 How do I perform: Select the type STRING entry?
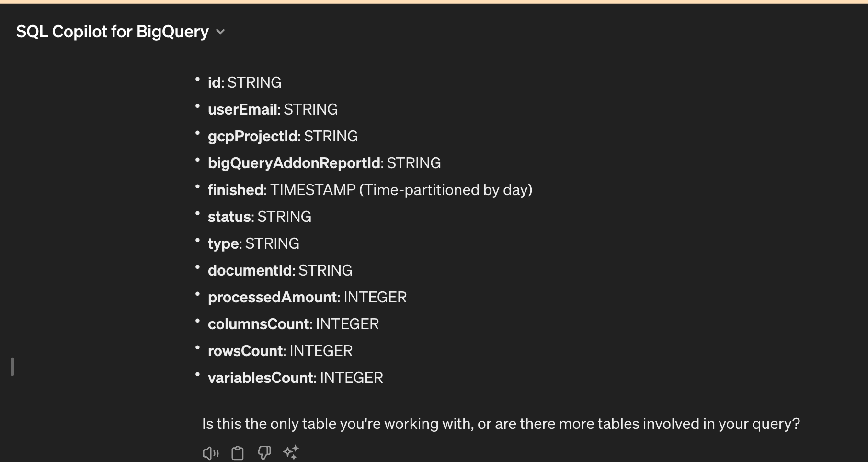253,244
